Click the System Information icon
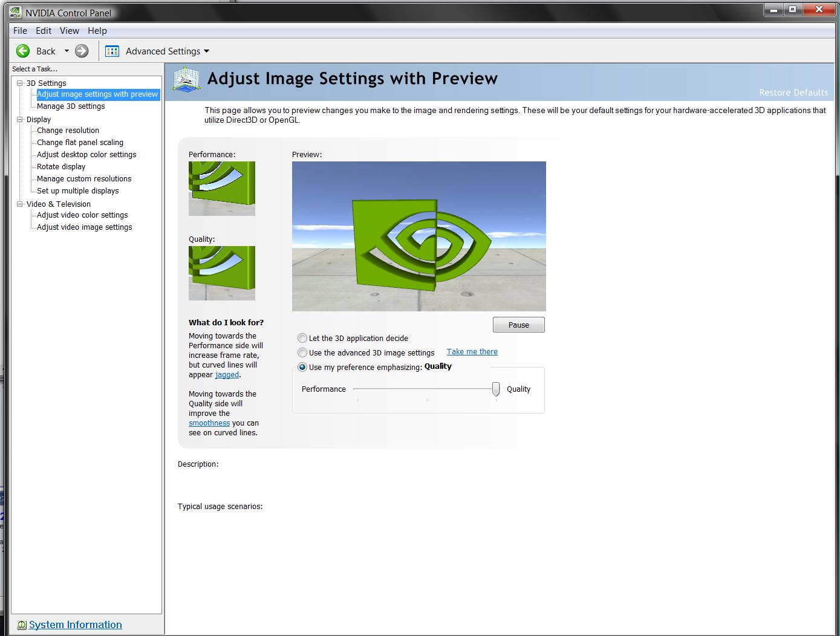 (x=22, y=625)
